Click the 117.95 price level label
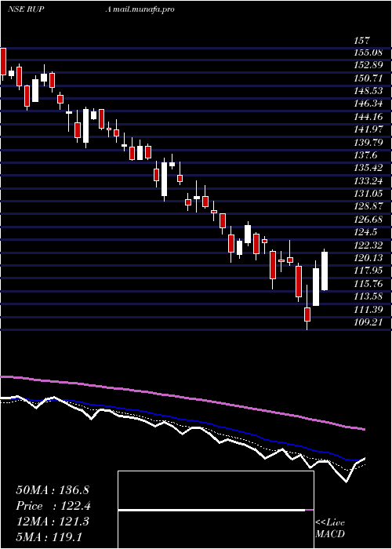This screenshot has height=549, width=392. [x=368, y=271]
